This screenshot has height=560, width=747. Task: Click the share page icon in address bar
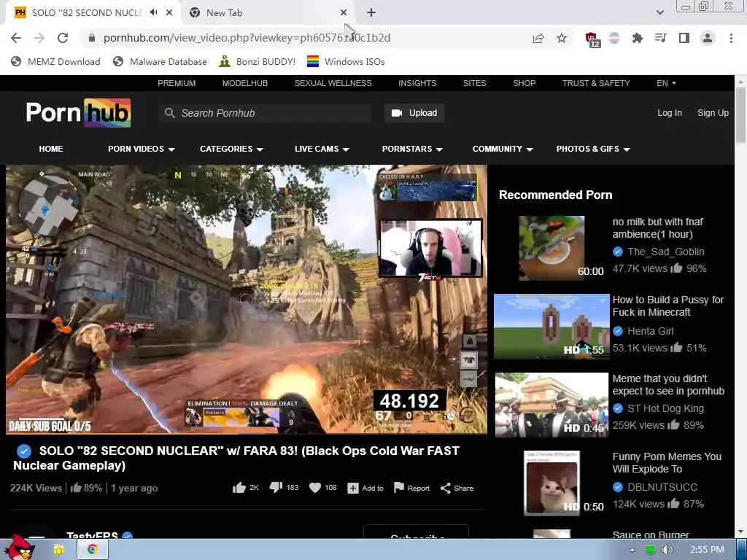click(x=538, y=38)
